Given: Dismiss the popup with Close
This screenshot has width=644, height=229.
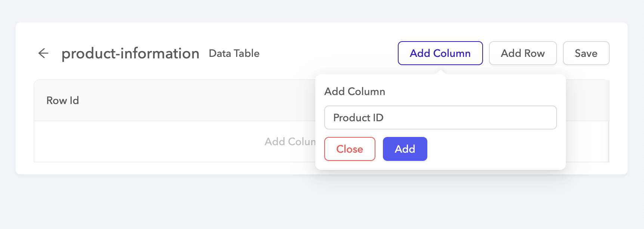Looking at the screenshot, I should [349, 149].
